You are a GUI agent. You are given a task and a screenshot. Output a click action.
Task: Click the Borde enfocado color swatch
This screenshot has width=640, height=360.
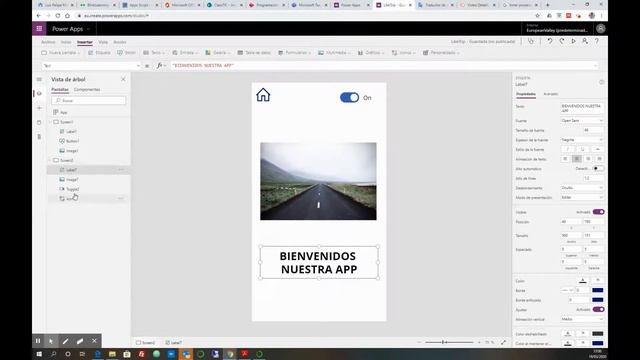[598, 300]
